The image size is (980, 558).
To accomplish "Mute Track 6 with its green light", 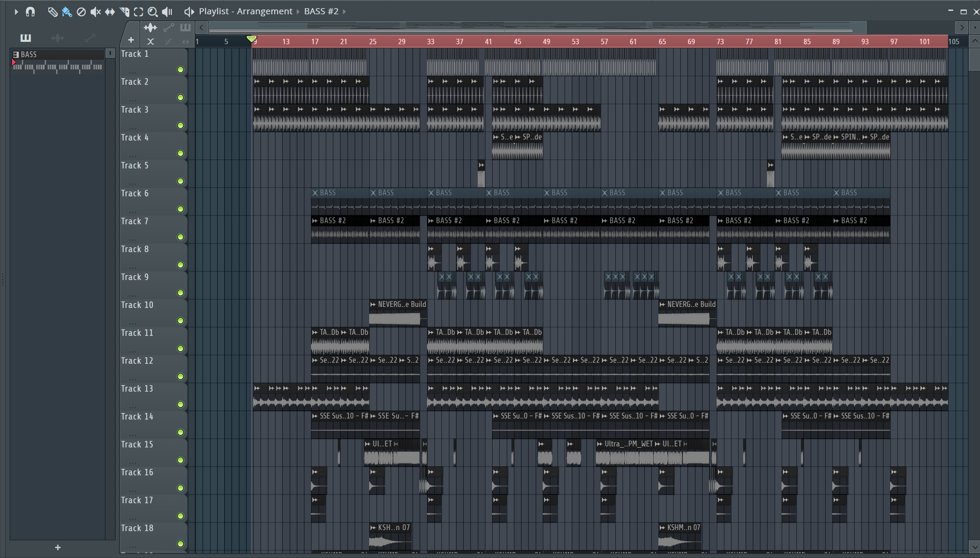I will [180, 209].
